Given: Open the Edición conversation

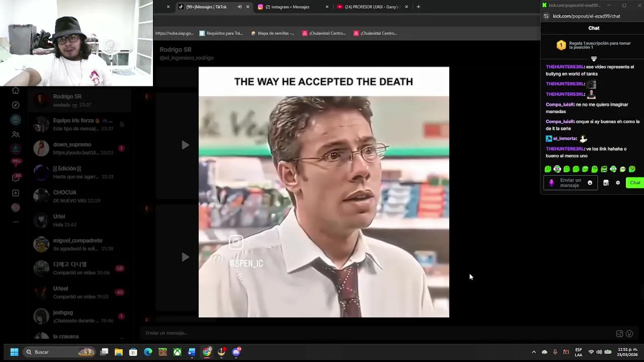Looking at the screenshot, I should [x=80, y=172].
